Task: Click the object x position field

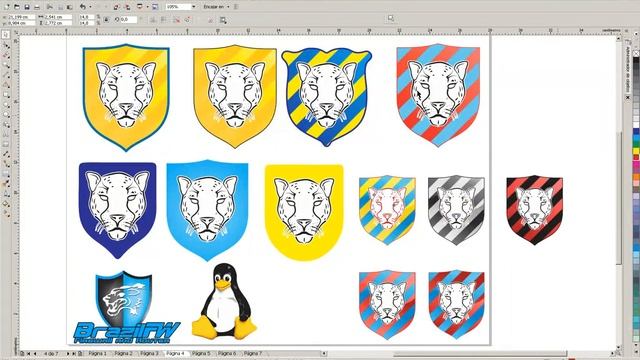Action: (x=21, y=17)
